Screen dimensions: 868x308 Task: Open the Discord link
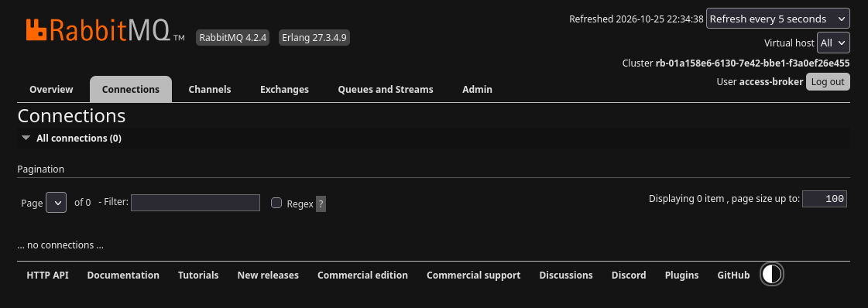point(629,275)
